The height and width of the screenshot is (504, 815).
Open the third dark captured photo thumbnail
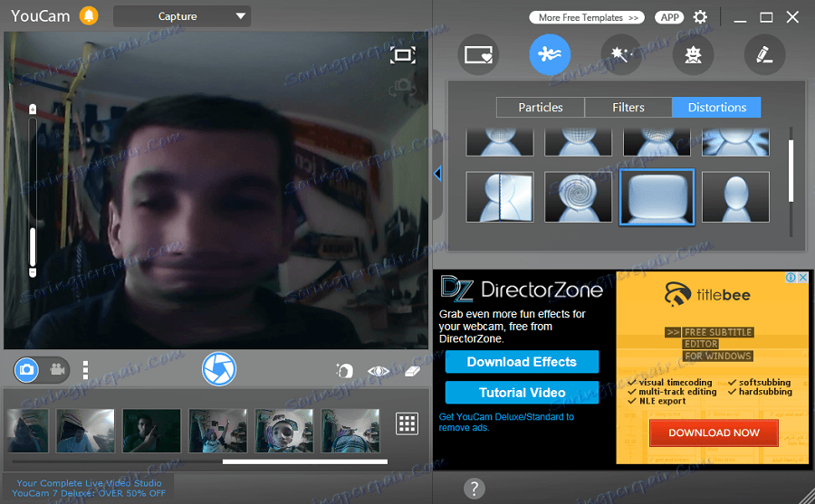tap(151, 431)
